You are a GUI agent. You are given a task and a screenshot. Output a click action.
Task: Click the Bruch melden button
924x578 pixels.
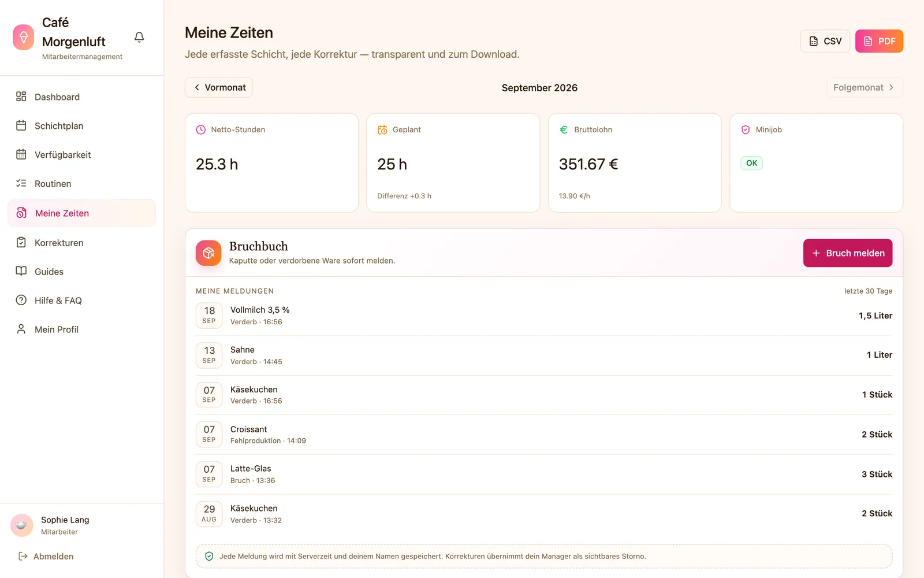pos(848,253)
